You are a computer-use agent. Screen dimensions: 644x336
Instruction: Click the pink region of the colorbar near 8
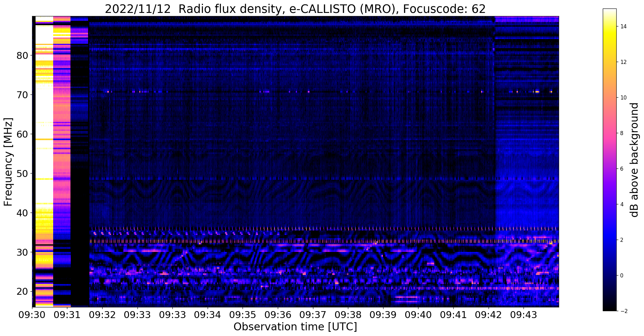609,133
